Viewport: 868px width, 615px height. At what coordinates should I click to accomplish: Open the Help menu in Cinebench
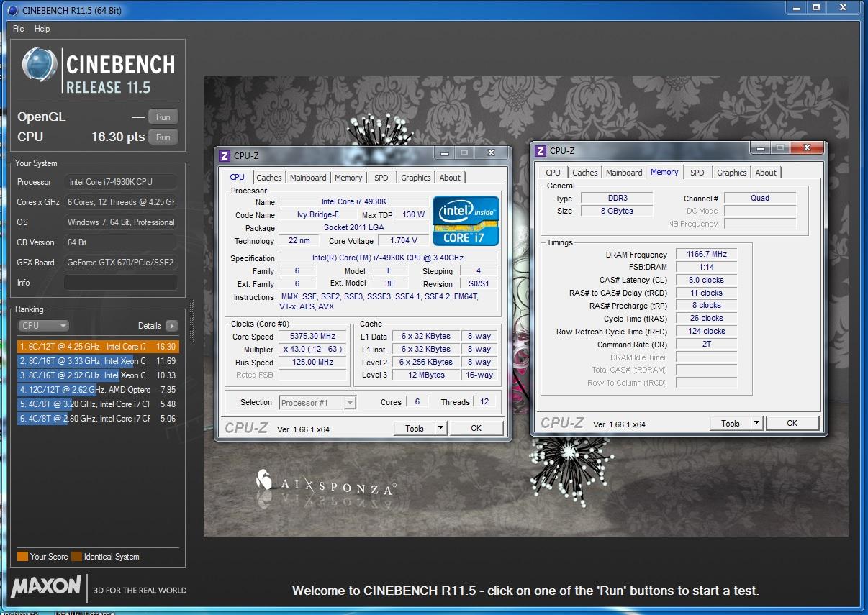pos(42,29)
